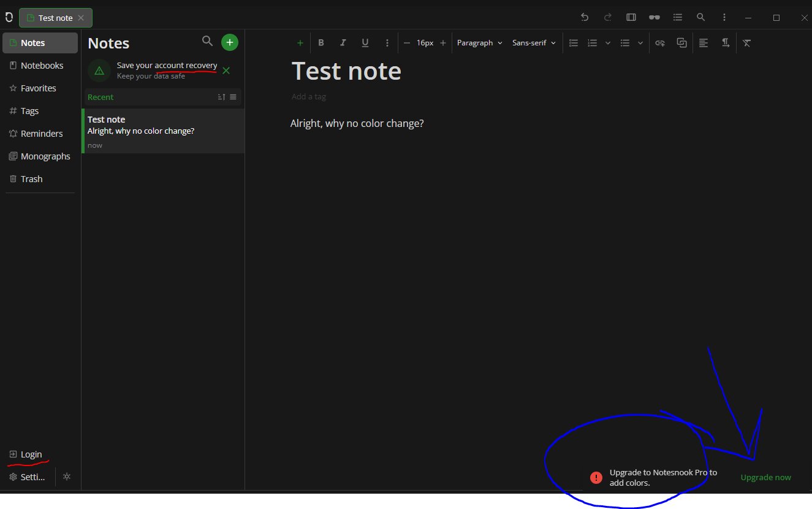The image size is (812, 509).
Task: Click the Bold formatting icon
Action: coord(321,43)
